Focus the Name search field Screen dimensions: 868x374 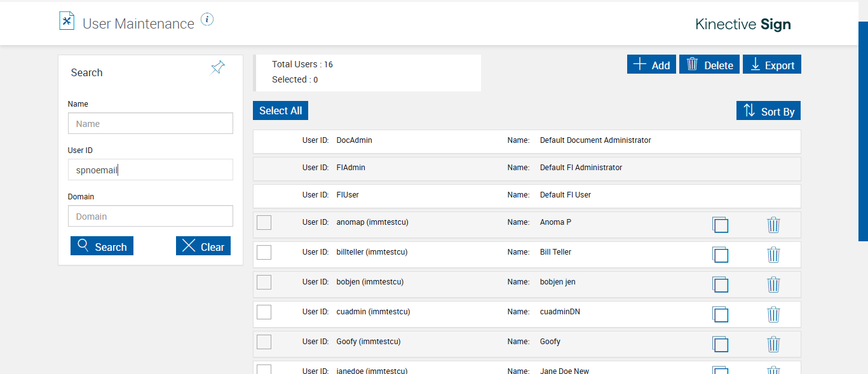click(151, 124)
